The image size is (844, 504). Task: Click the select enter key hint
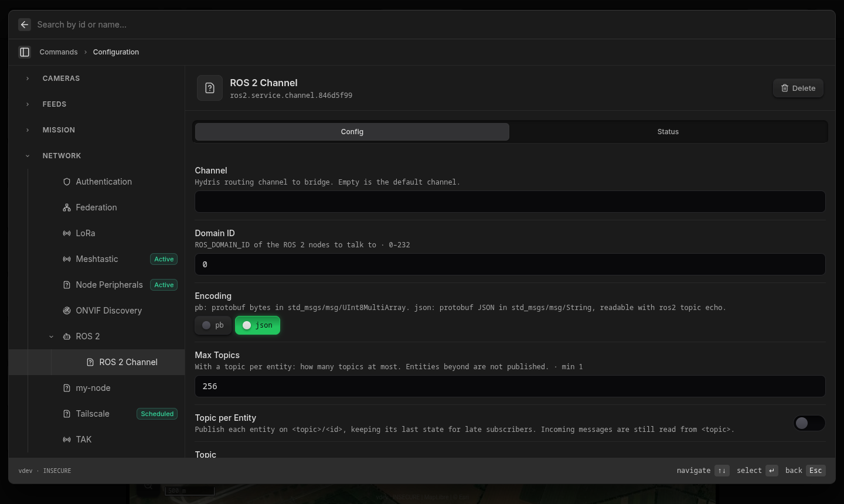[772, 471]
